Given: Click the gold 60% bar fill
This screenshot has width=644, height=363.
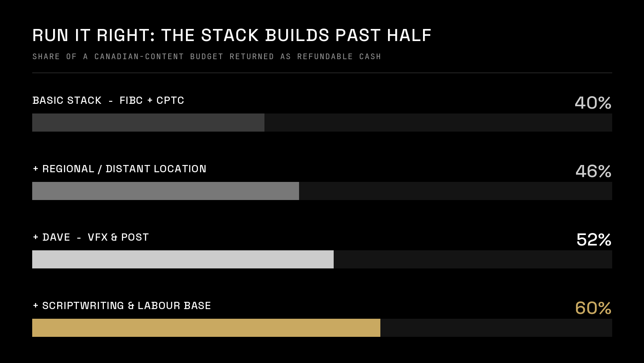Looking at the screenshot, I should pyautogui.click(x=206, y=328).
